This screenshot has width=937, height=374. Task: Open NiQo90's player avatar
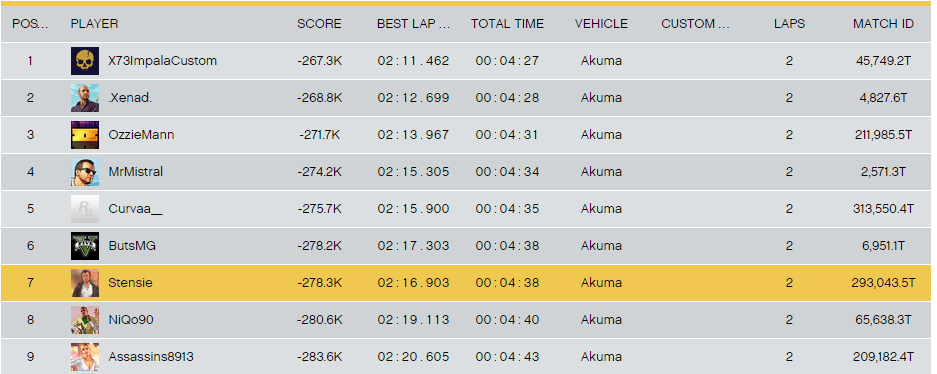point(85,320)
